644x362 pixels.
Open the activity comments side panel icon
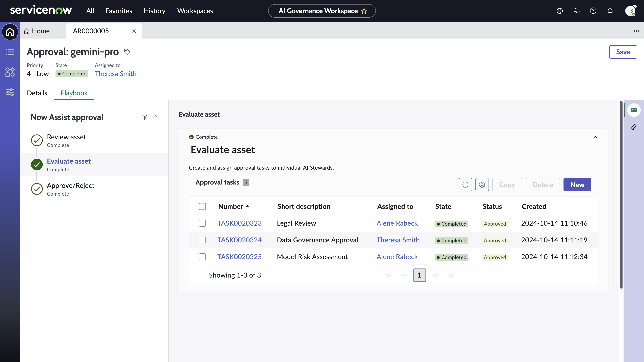[x=634, y=110]
